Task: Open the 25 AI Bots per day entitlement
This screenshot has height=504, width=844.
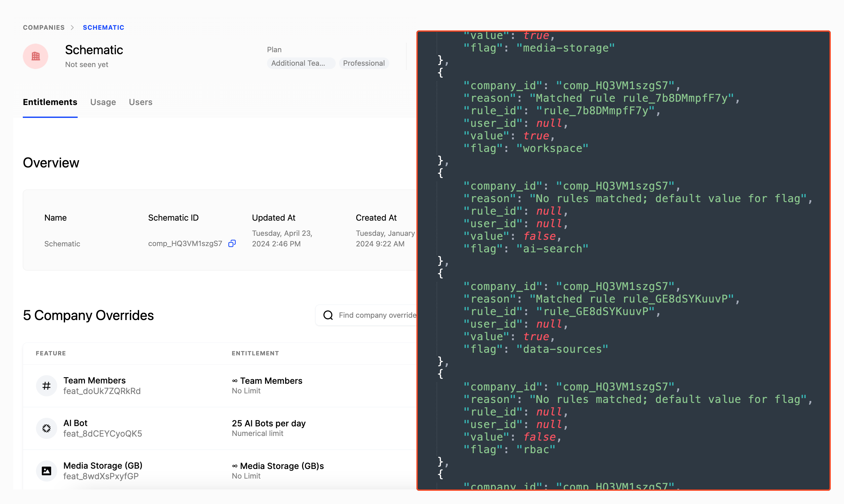Action: (x=268, y=423)
